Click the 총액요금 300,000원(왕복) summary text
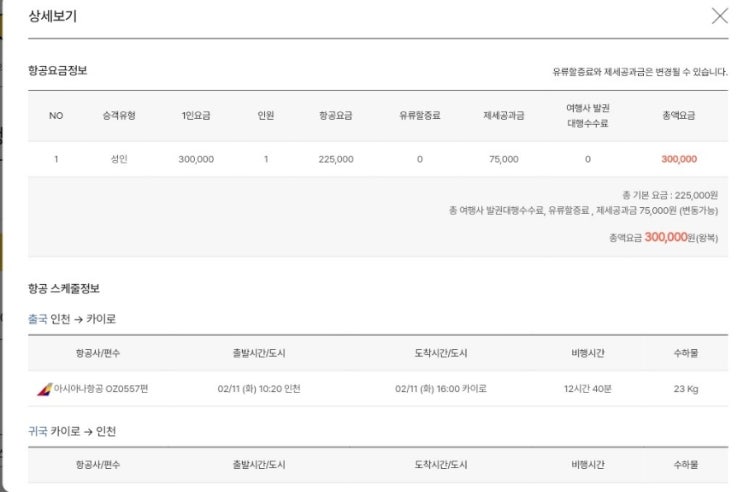 point(662,237)
